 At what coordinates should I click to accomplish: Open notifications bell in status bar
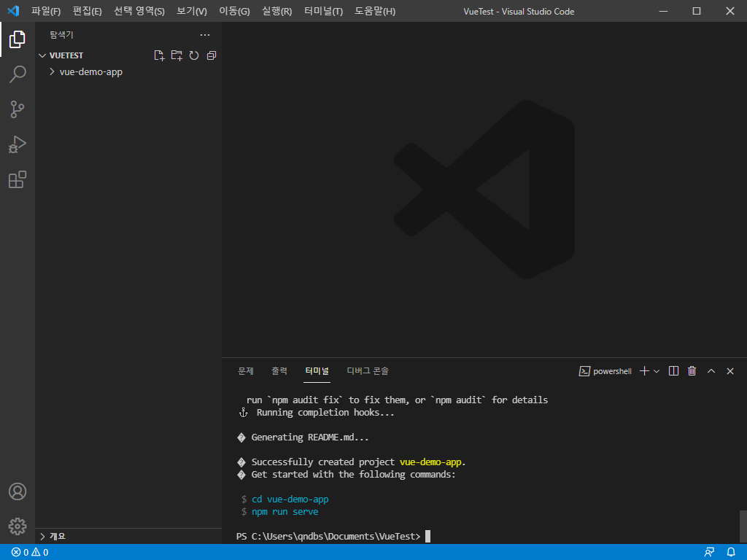(x=731, y=553)
